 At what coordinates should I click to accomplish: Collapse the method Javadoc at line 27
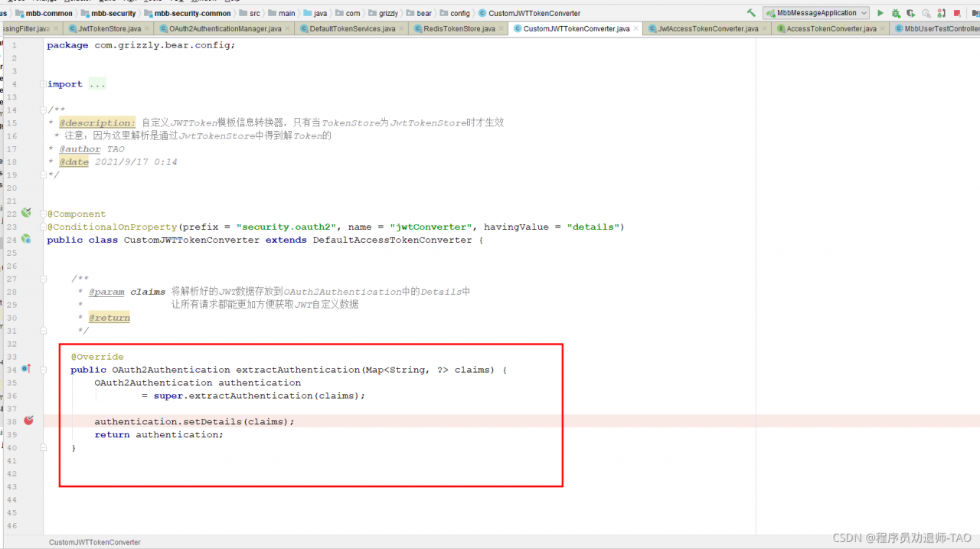pyautogui.click(x=44, y=279)
